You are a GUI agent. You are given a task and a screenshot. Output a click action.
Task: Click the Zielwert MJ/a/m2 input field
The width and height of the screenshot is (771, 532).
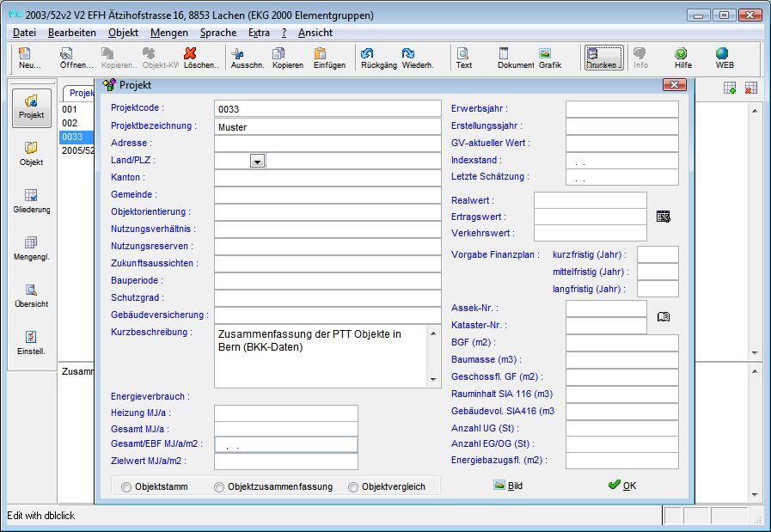[x=286, y=462]
